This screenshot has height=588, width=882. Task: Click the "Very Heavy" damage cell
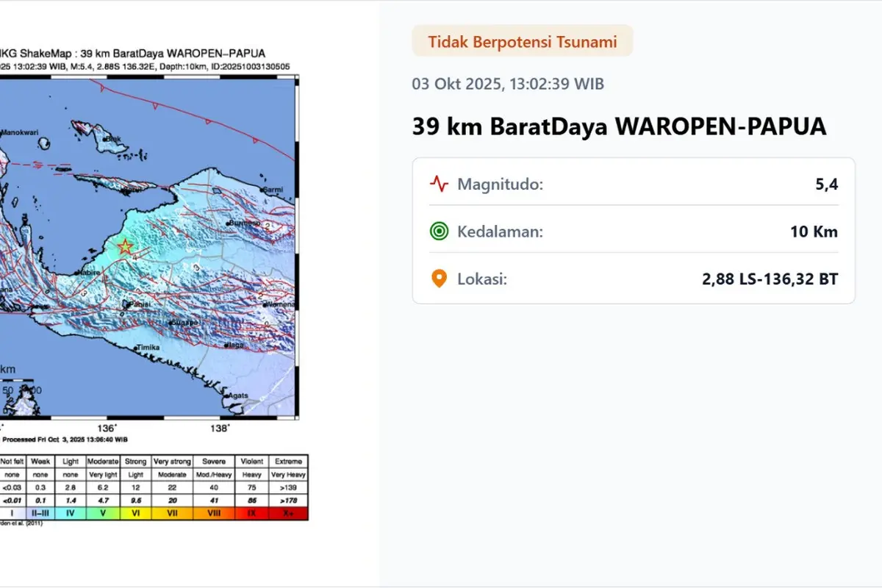pyautogui.click(x=289, y=475)
